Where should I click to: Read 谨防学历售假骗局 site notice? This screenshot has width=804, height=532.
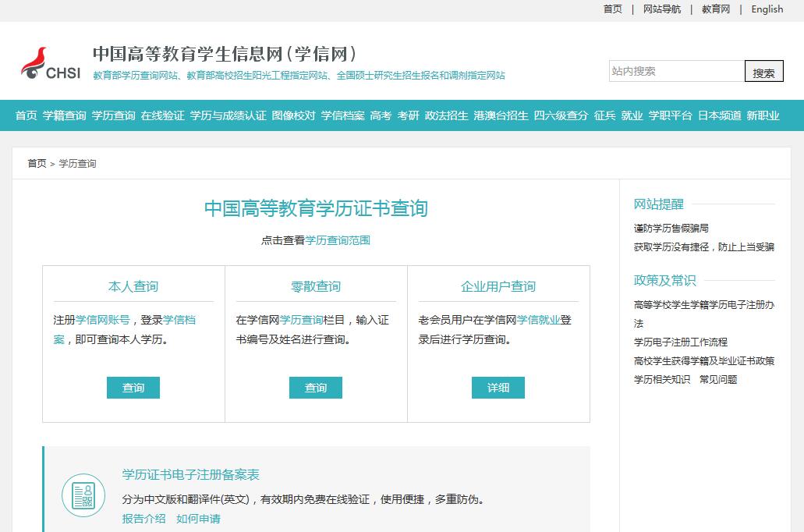[671, 229]
